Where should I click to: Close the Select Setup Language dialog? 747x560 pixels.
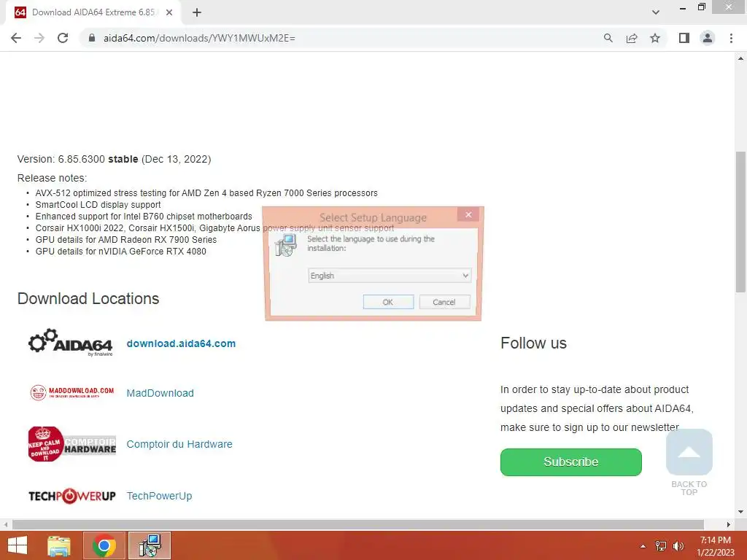[468, 215]
